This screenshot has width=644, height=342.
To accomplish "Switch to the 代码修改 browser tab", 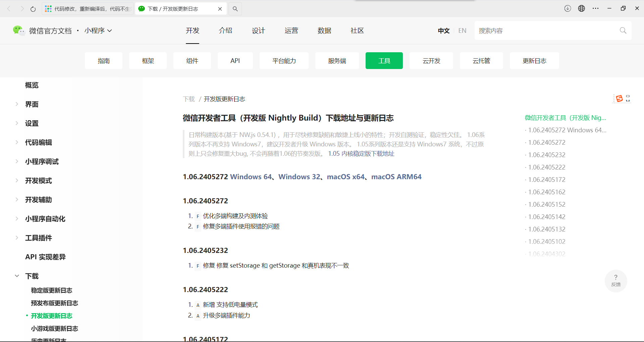I will (x=88, y=9).
